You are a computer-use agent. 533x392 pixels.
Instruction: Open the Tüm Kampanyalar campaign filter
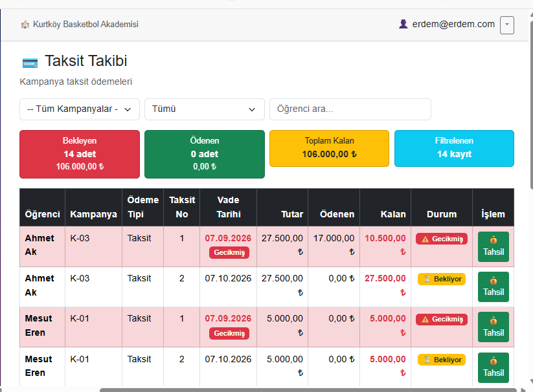click(80, 109)
